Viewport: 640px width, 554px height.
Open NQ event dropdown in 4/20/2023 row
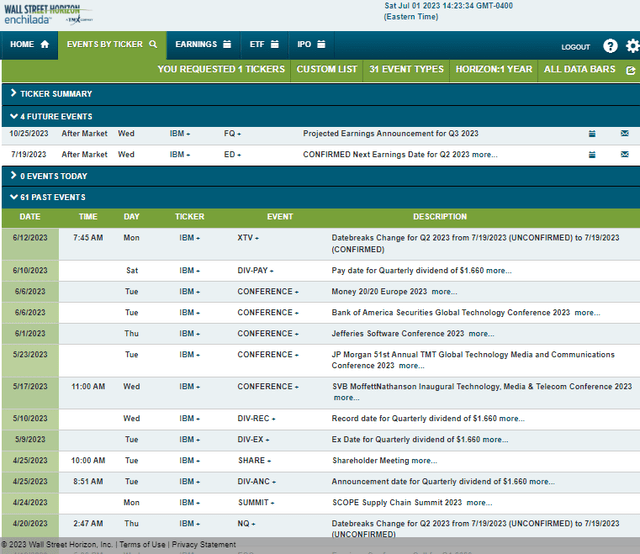(246, 523)
